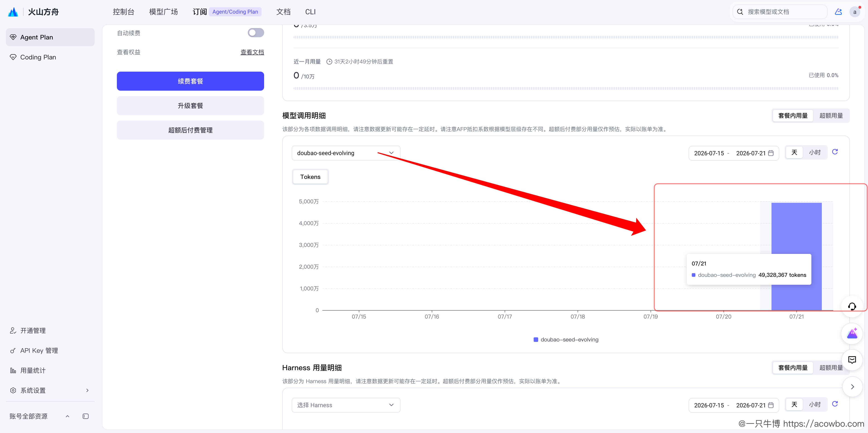Switch Harness chart to 天 granularity

794,404
